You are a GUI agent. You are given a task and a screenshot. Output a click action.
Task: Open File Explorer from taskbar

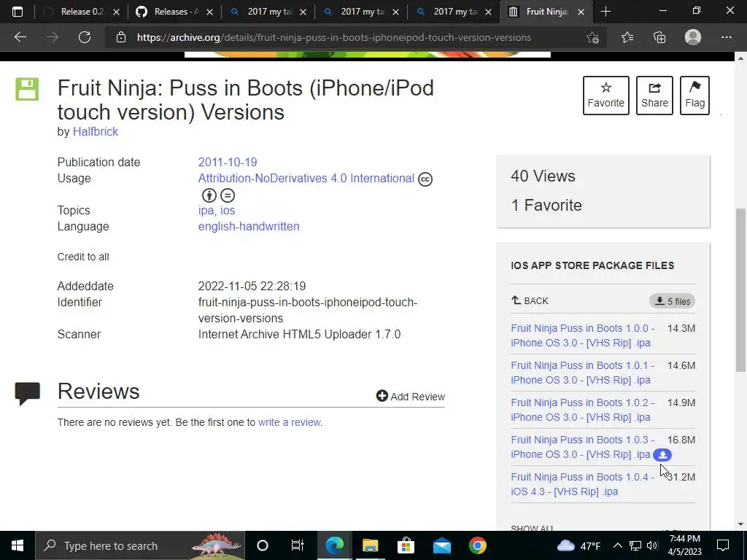pos(370,545)
